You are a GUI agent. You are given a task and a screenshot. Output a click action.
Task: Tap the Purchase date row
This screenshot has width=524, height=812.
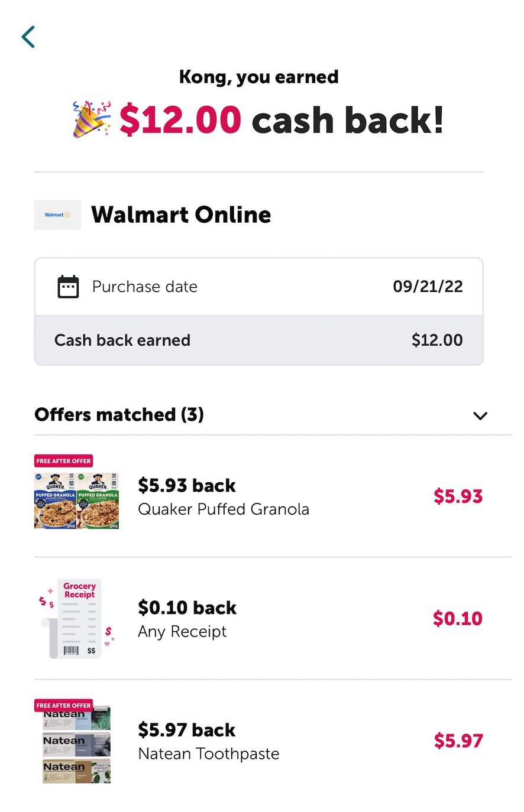258,287
